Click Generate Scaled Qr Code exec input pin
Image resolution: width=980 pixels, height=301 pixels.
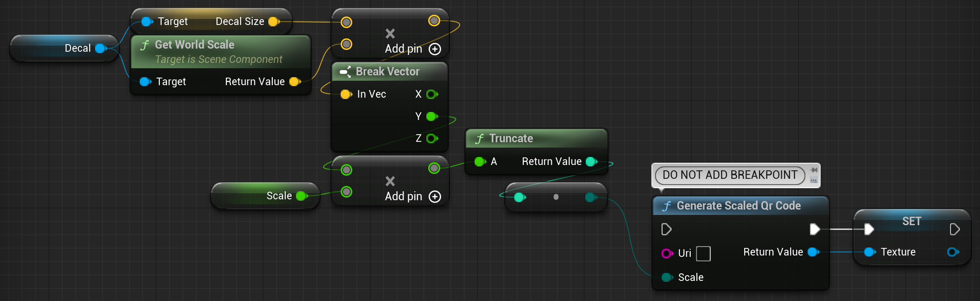[666, 229]
